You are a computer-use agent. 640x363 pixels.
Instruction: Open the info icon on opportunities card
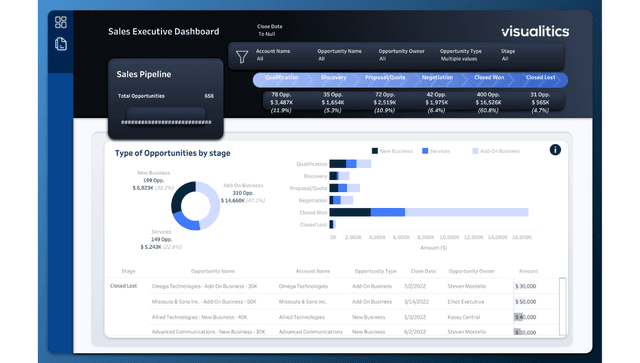point(555,150)
